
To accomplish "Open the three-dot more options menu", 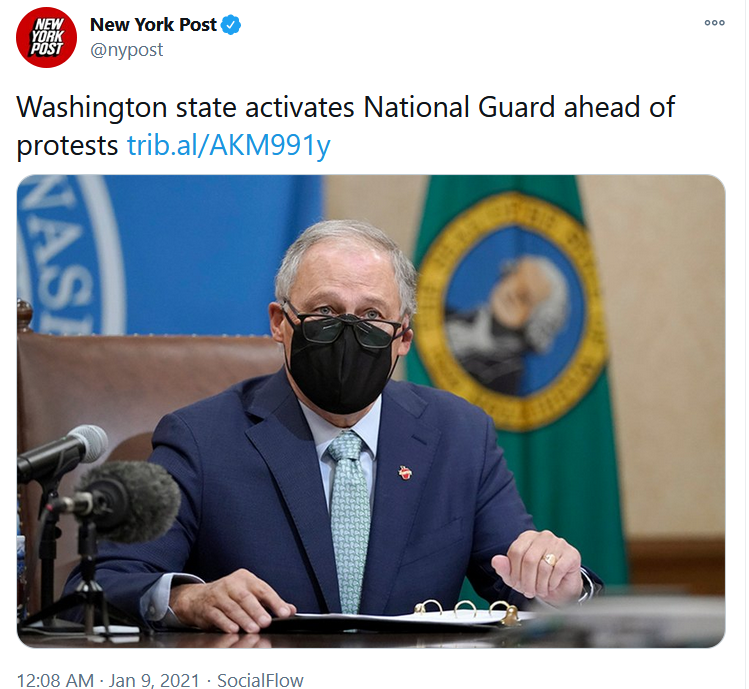I will (714, 22).
